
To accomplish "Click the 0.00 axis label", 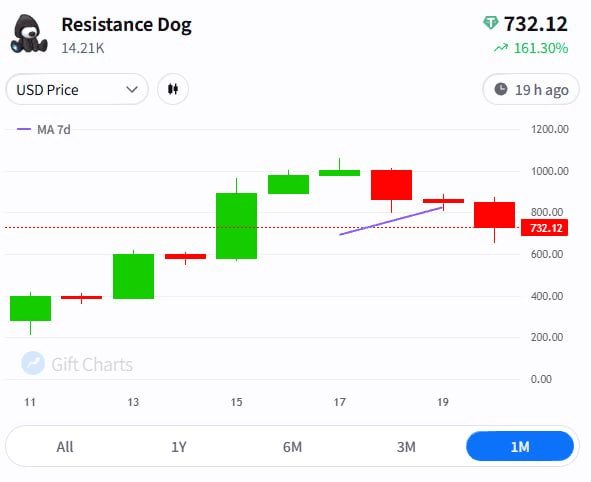I will (541, 379).
